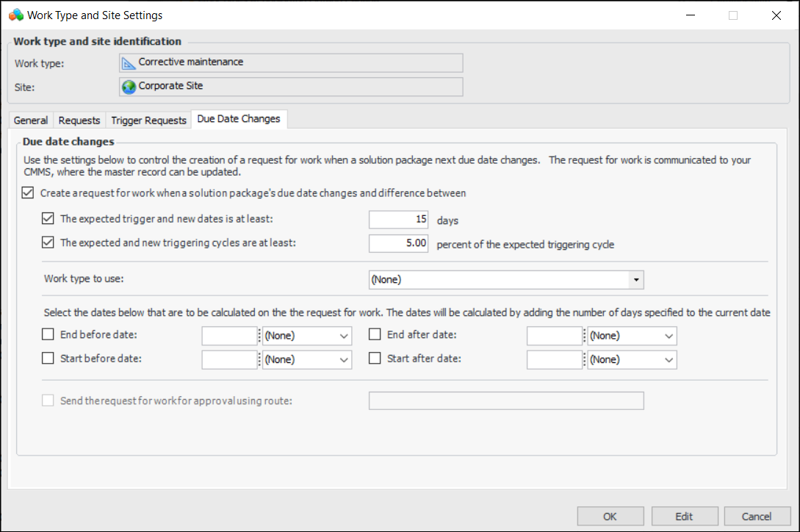800x532 pixels.
Task: Uncheck expected trigger and new dates checkbox
Action: tap(48, 218)
